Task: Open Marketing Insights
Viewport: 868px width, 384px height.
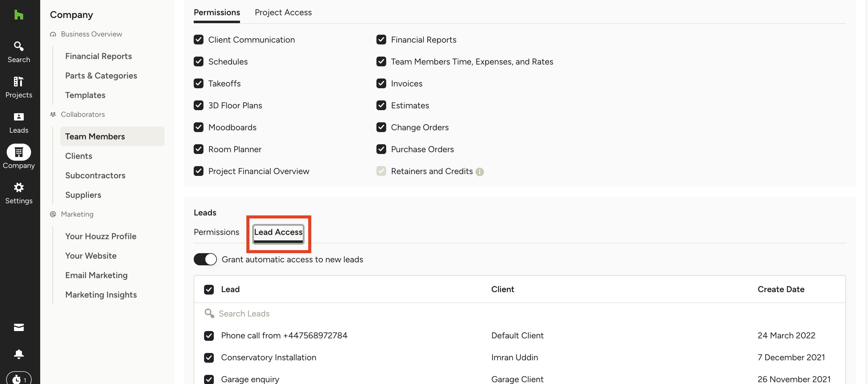Action: pos(101,295)
